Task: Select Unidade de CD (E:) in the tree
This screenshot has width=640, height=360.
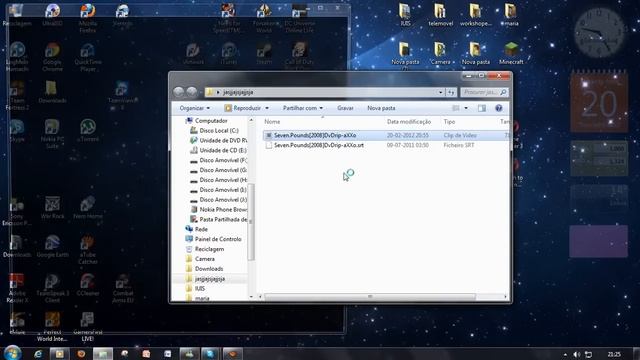Action: (218, 150)
